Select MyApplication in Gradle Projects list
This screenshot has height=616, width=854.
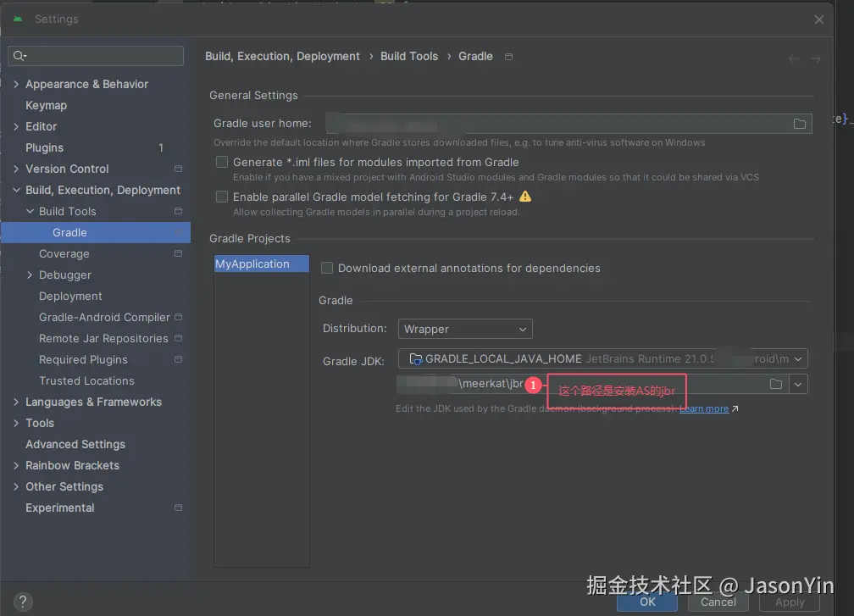pyautogui.click(x=262, y=264)
